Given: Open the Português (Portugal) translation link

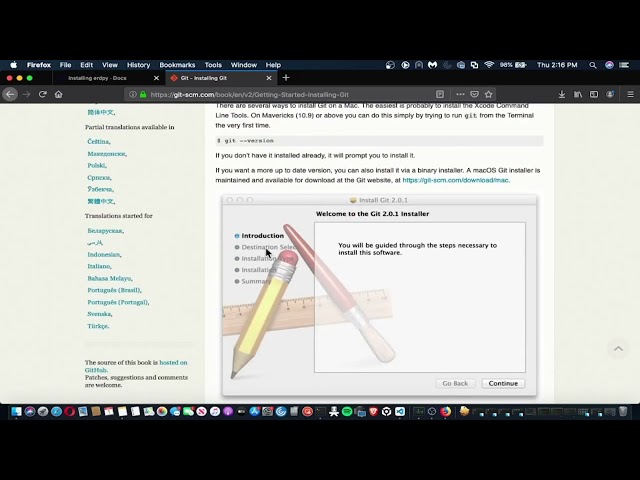Looking at the screenshot, I should 118,302.
